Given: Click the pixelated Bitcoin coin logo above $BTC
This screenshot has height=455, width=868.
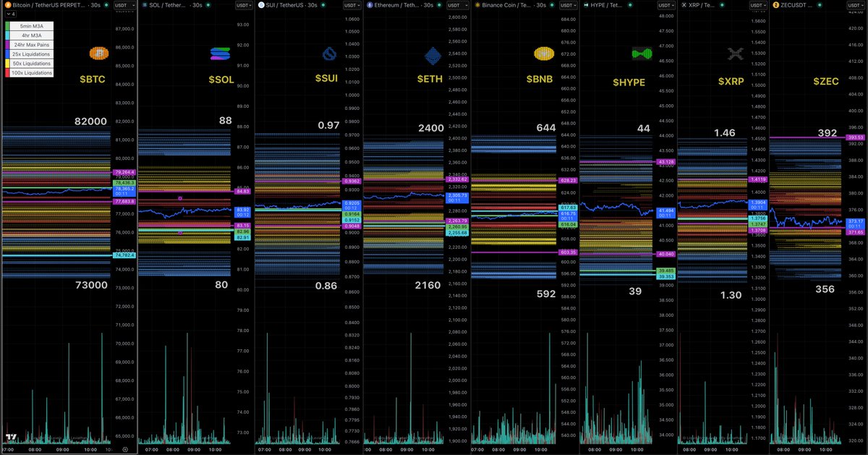Looking at the screenshot, I should point(98,54).
